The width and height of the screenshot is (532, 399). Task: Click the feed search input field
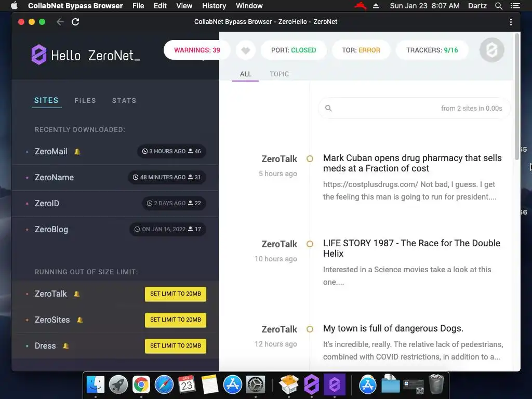coord(414,108)
